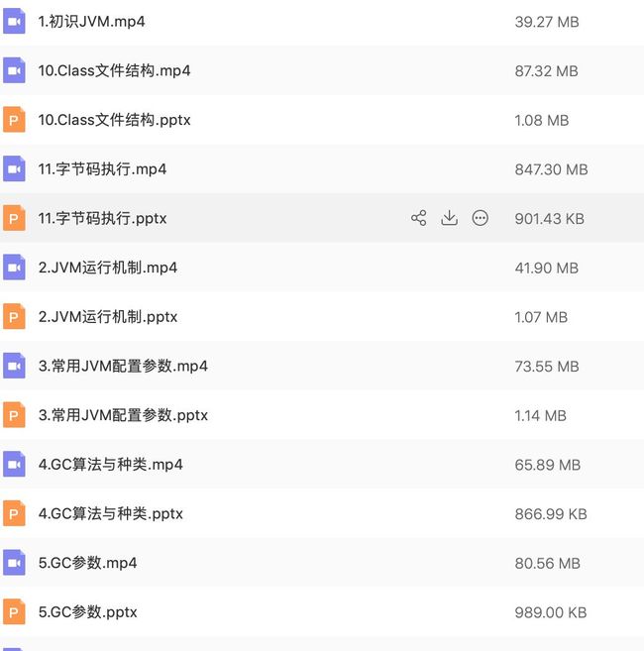Click the PowerPoint icon for 5.GC参数.pptx
Image resolution: width=644 pixels, height=651 pixels.
click(x=14, y=612)
